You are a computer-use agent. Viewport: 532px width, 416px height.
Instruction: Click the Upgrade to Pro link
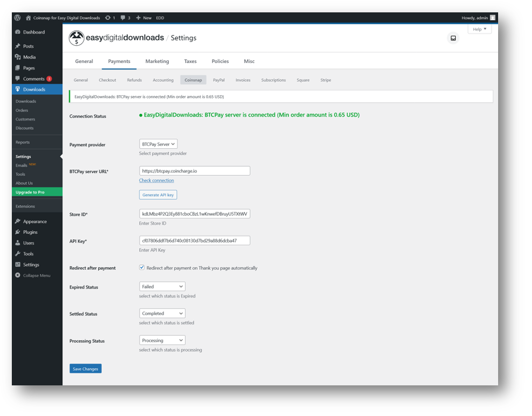coord(37,192)
